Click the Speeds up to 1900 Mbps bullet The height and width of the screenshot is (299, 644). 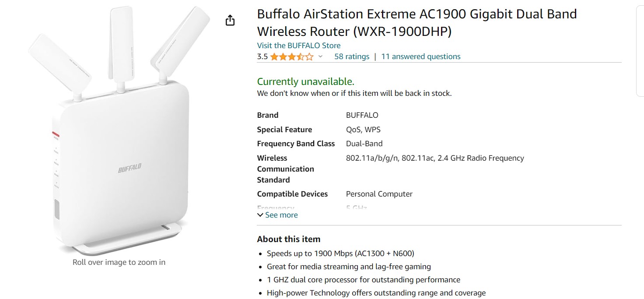[340, 253]
